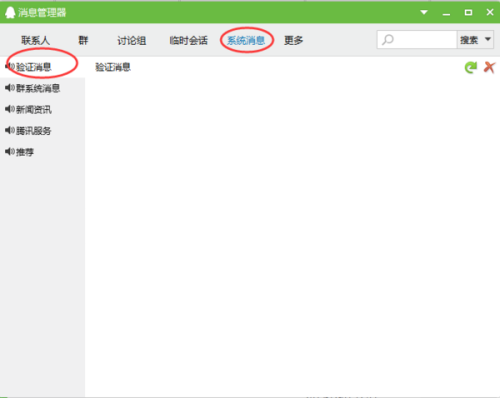Click the red delete X icon
500x398 pixels.
click(x=489, y=67)
